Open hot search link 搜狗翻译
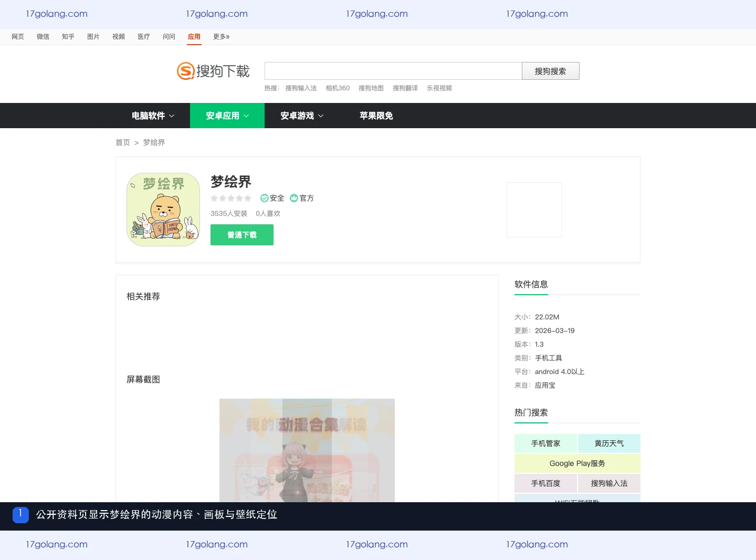This screenshot has height=560, width=756. pyautogui.click(x=405, y=88)
